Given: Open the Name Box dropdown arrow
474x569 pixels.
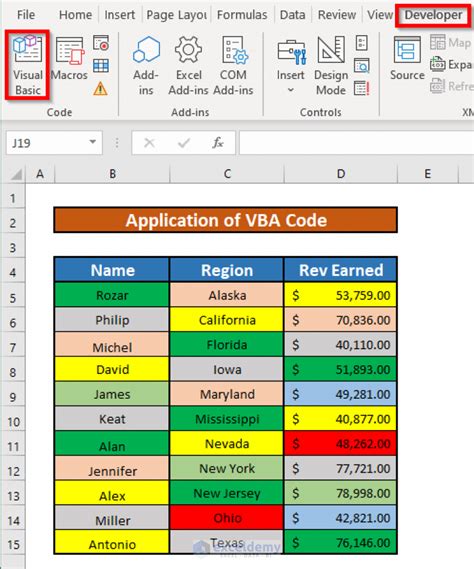Looking at the screenshot, I should [x=93, y=142].
